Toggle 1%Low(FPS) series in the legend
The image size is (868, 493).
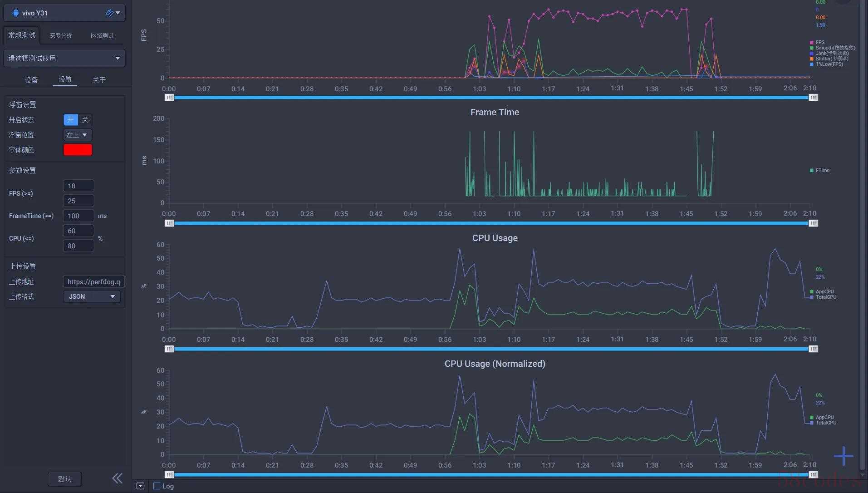click(826, 64)
